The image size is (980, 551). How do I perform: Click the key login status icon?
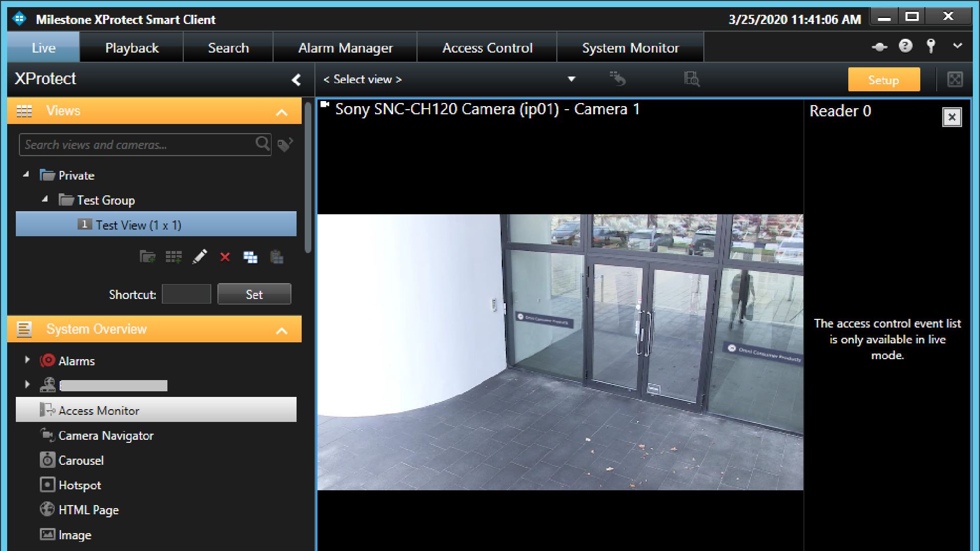click(x=931, y=46)
